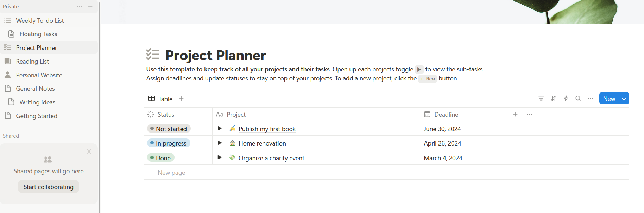Click the Project Planner page icon in title
Image resolution: width=644 pixels, height=213 pixels.
point(153,54)
